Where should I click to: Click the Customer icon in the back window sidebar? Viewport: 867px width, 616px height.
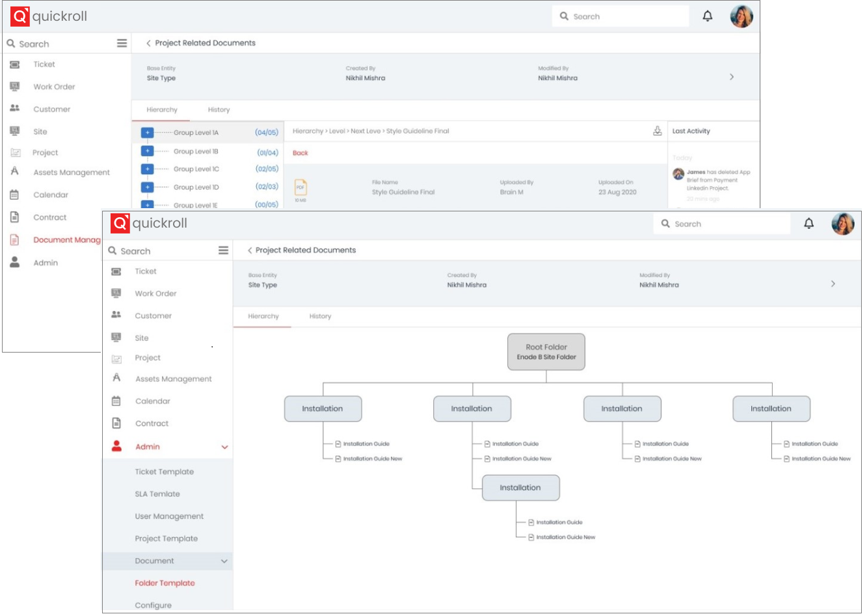pos(15,108)
